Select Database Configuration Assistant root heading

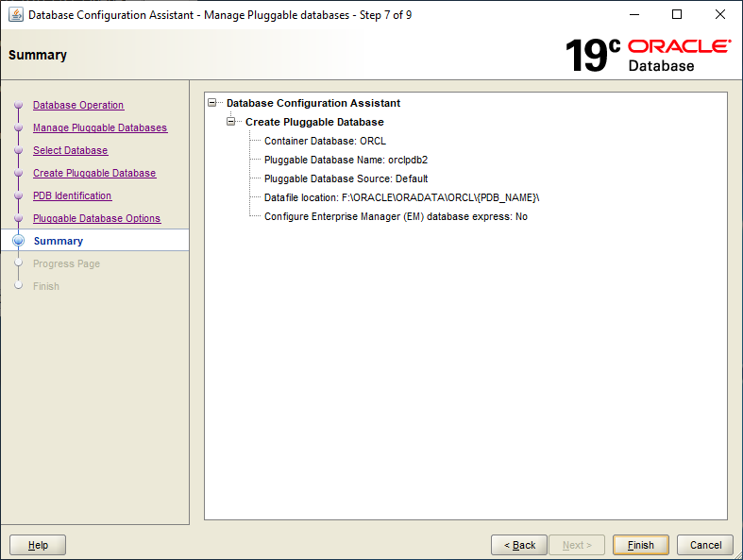[313, 103]
